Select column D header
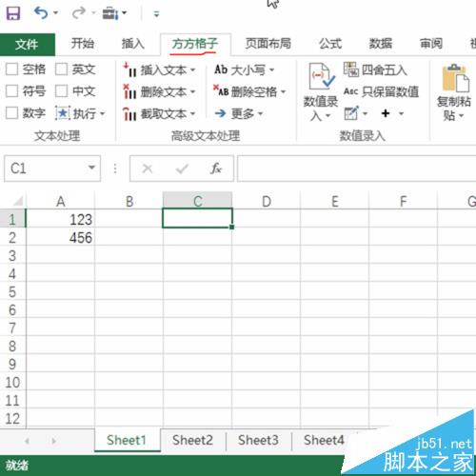This screenshot has width=476, height=476. [x=267, y=201]
